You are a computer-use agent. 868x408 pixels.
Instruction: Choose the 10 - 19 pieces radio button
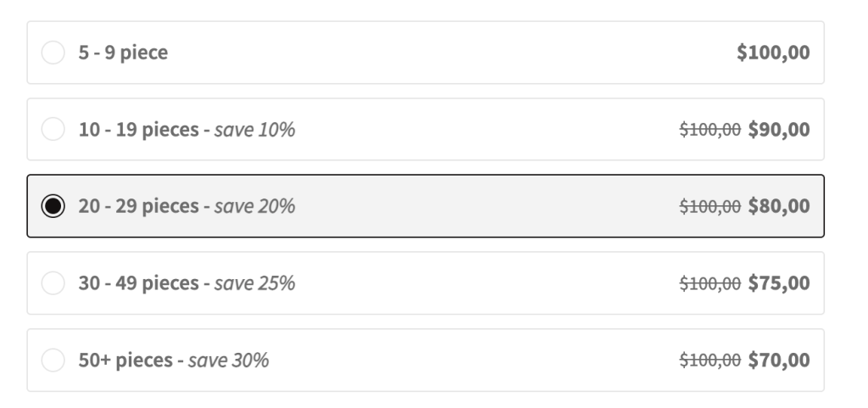pos(53,130)
